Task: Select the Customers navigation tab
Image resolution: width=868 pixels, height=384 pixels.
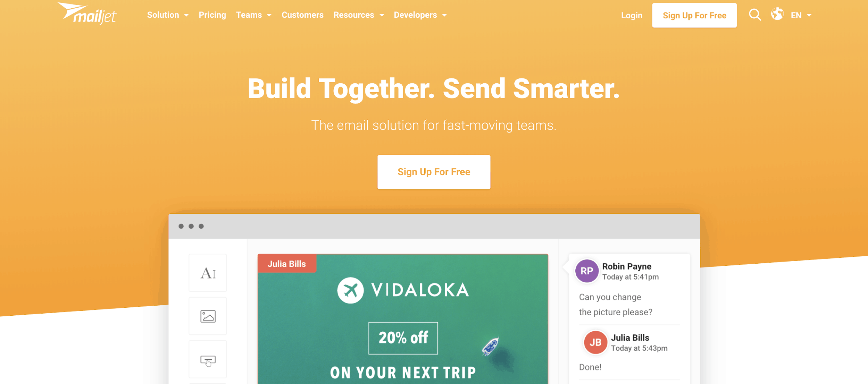Action: tap(303, 15)
